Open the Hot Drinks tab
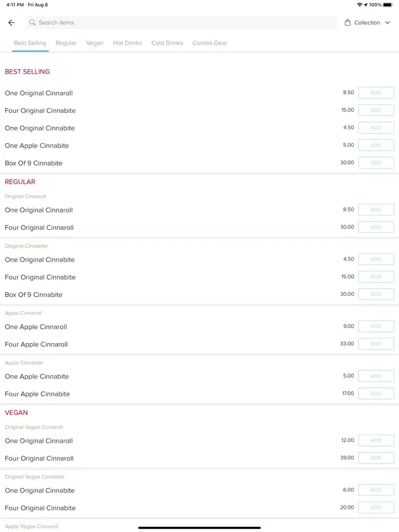399x532 pixels. pyautogui.click(x=127, y=43)
